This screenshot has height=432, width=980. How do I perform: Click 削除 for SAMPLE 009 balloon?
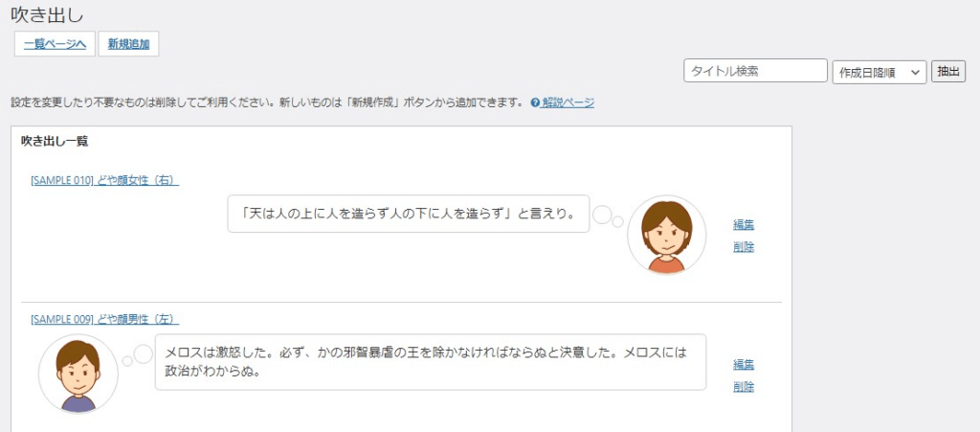coord(744,386)
